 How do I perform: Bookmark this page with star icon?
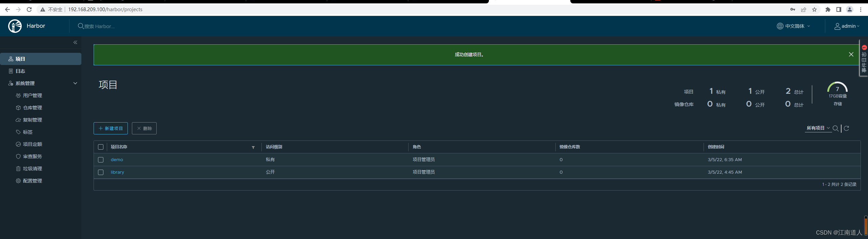point(814,9)
